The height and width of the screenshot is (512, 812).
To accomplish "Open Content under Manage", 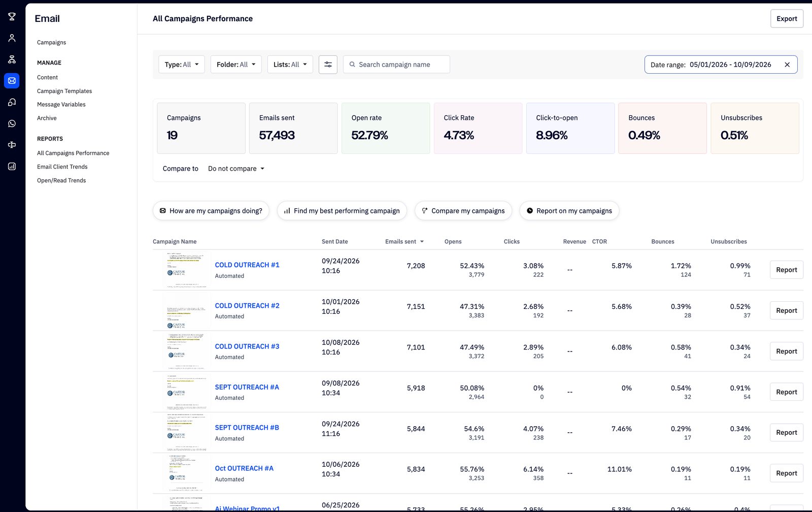I will [47, 78].
